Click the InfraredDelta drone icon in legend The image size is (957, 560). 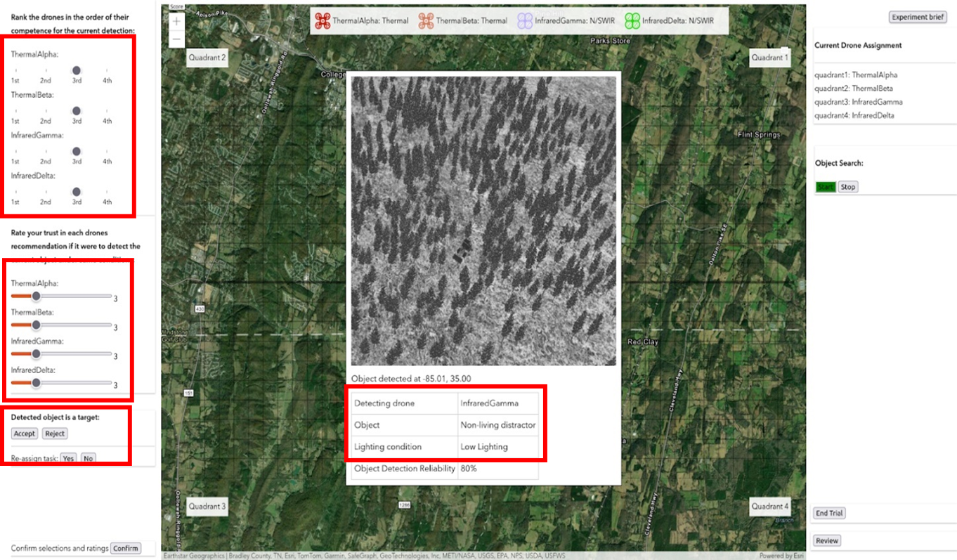(632, 21)
